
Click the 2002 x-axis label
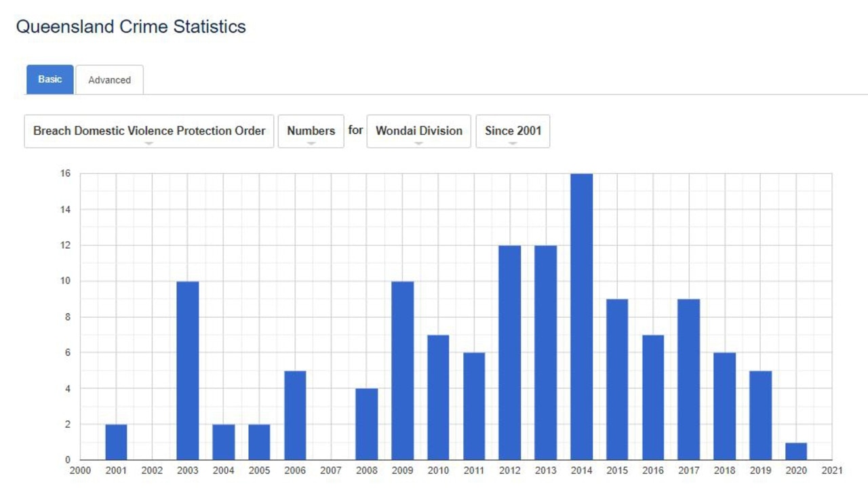coord(152,470)
